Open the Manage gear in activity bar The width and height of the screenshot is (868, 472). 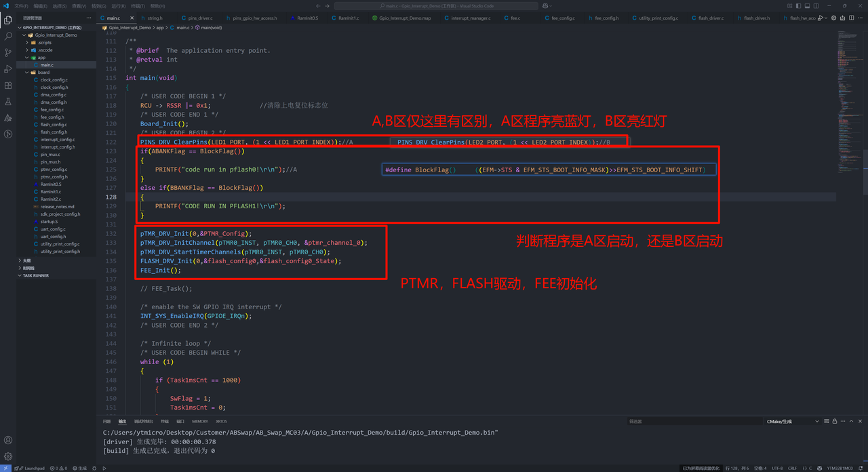coord(8,456)
